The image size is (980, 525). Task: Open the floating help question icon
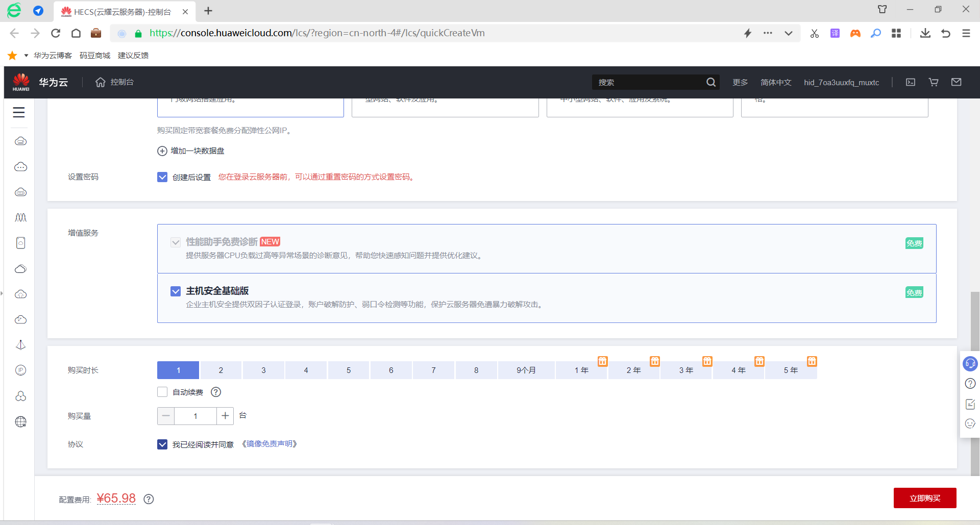tap(970, 384)
